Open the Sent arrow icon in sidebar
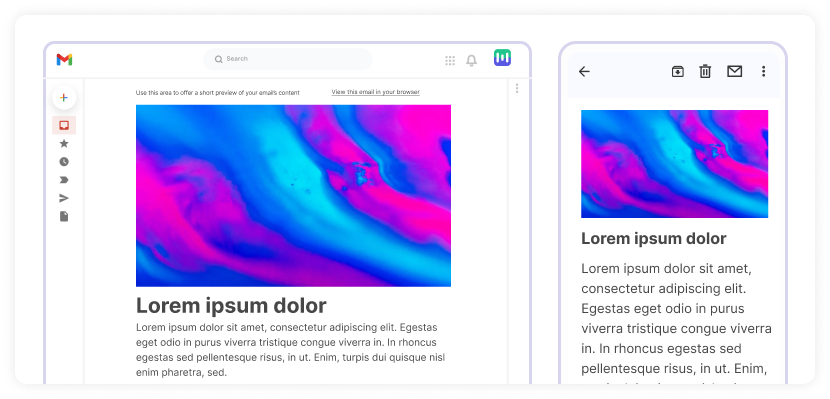 pos(64,198)
